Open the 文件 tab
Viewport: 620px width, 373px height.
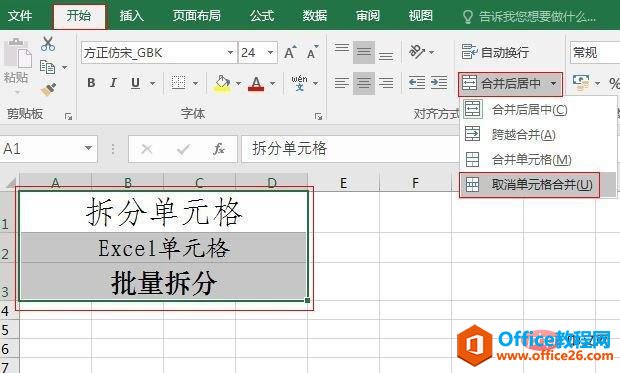pyautogui.click(x=20, y=16)
